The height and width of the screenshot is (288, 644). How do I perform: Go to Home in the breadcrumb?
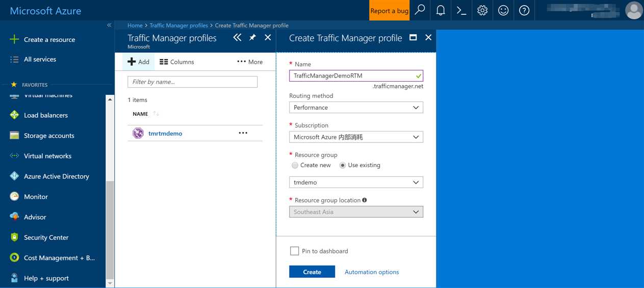(135, 25)
